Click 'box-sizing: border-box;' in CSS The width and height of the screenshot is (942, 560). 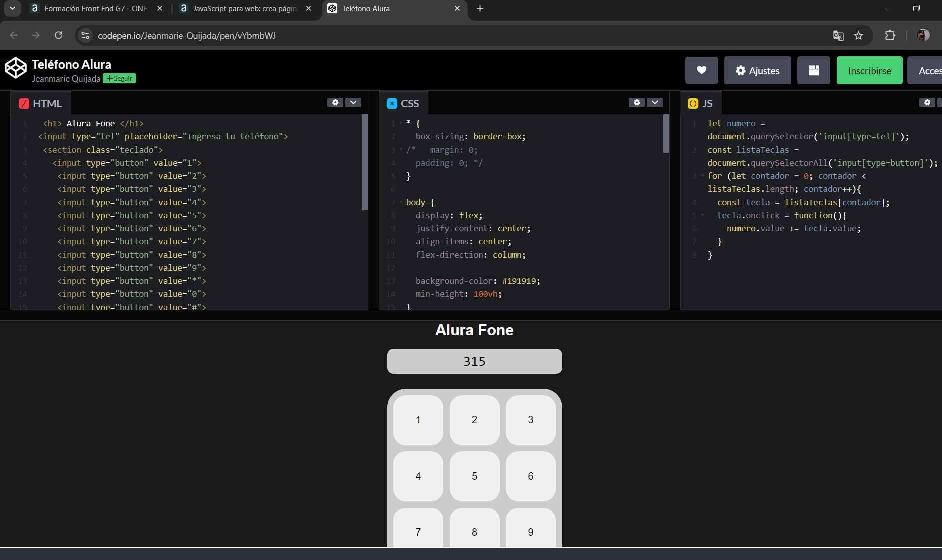[470, 136]
